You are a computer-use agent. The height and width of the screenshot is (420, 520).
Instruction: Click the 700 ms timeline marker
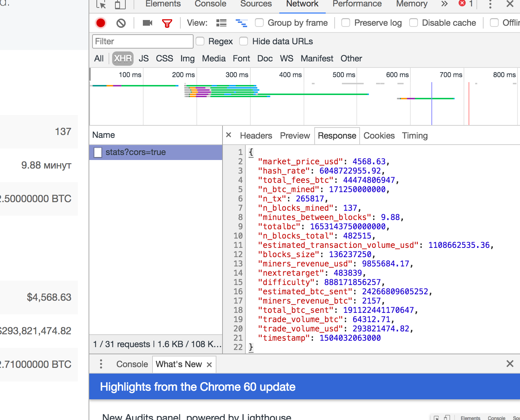tap(451, 75)
